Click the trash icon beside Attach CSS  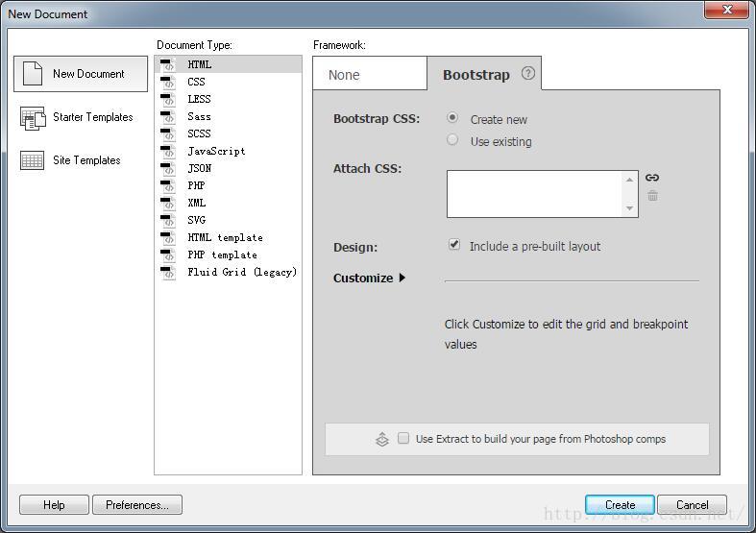652,196
